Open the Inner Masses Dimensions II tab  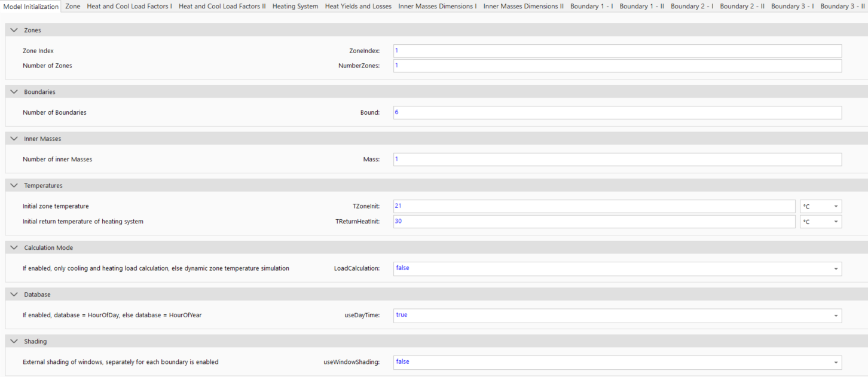point(523,6)
